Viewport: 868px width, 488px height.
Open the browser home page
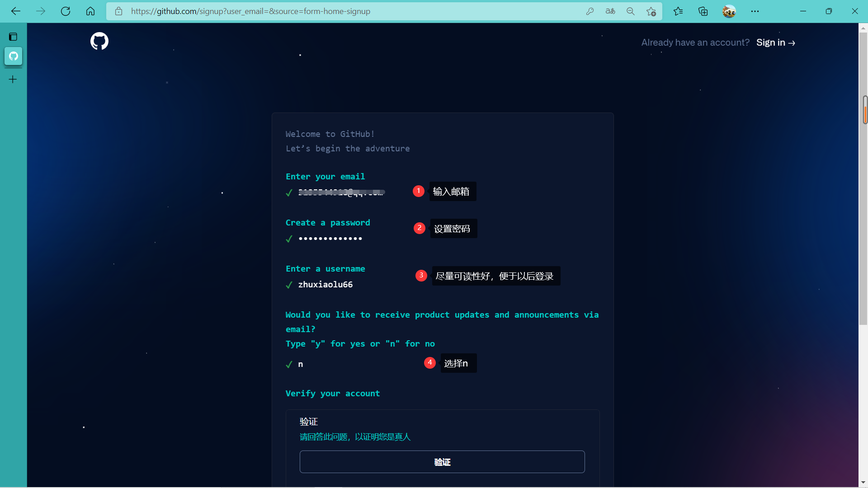pos(90,11)
